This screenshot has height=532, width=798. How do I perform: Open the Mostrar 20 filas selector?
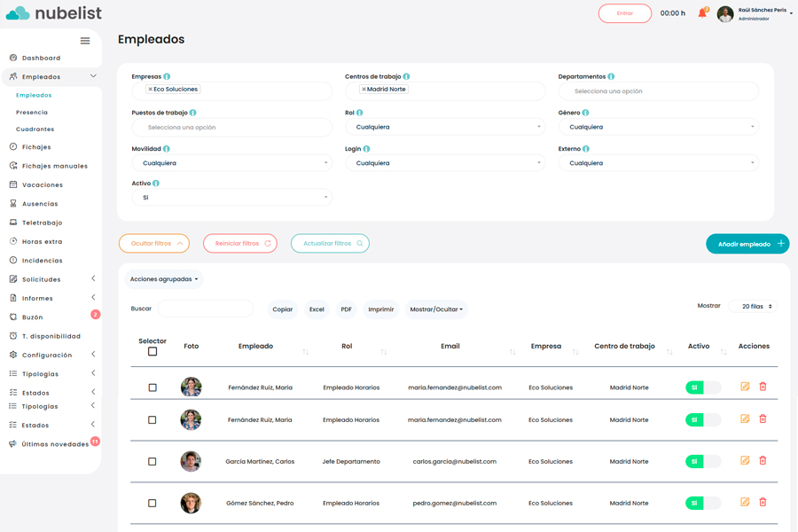(753, 307)
